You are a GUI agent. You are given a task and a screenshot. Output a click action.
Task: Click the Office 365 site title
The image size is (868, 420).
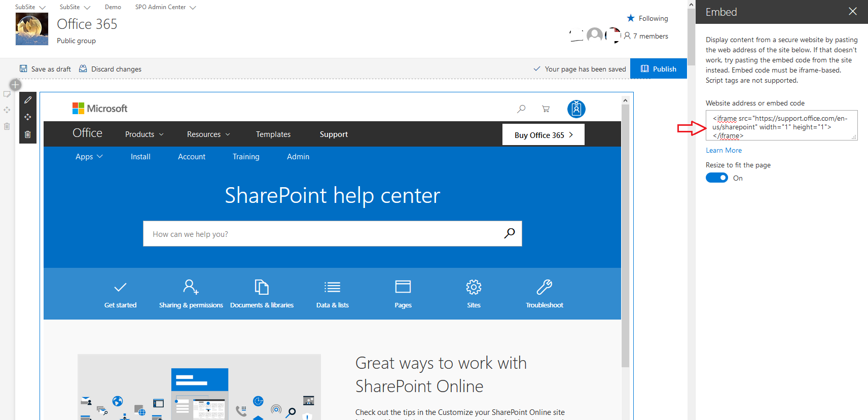[x=87, y=24]
